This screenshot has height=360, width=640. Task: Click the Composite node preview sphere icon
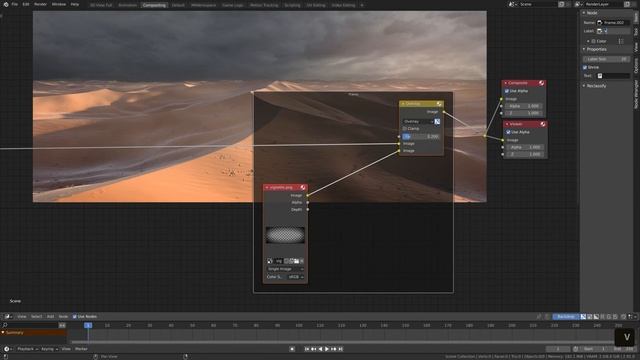(x=542, y=83)
